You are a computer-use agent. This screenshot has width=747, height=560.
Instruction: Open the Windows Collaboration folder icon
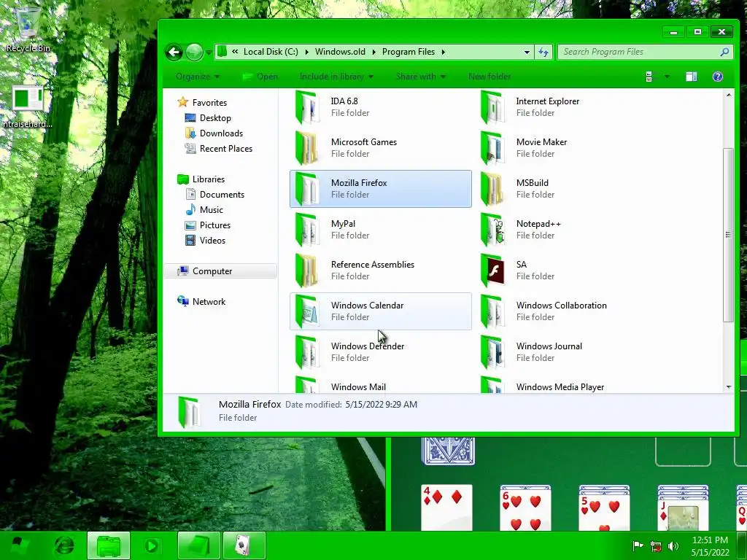[492, 312]
